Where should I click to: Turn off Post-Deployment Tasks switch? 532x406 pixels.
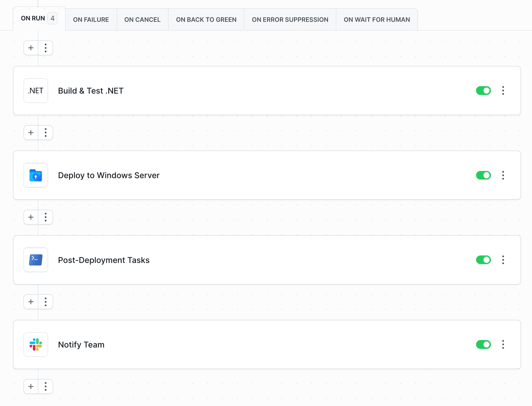484,260
